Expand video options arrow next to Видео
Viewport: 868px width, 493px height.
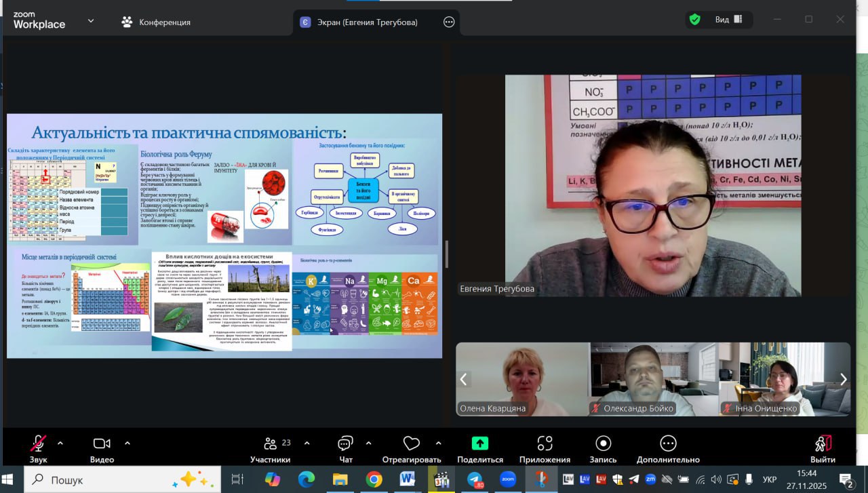(x=127, y=443)
